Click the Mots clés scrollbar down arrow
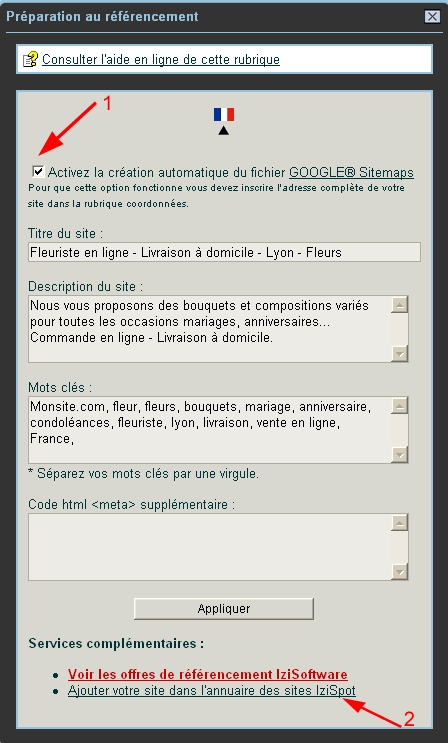 coord(400,454)
